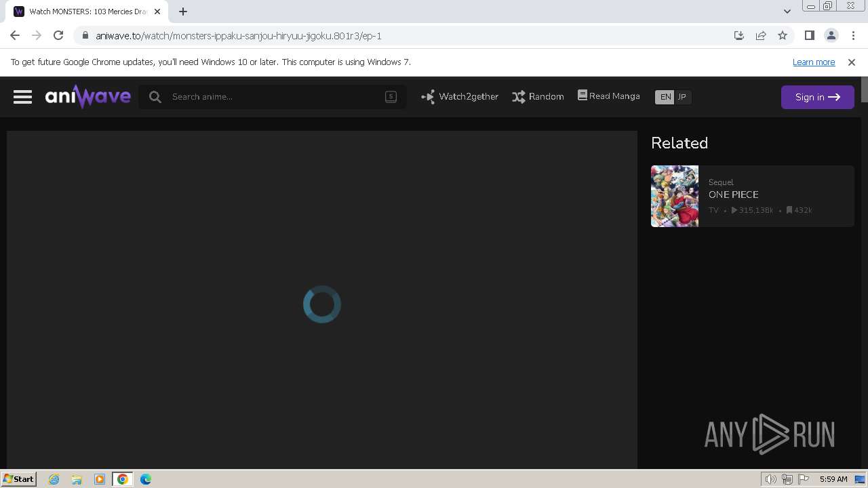Click the taskbar clock 5:59 AM
Viewport: 868px width, 488px height.
pyautogui.click(x=833, y=479)
